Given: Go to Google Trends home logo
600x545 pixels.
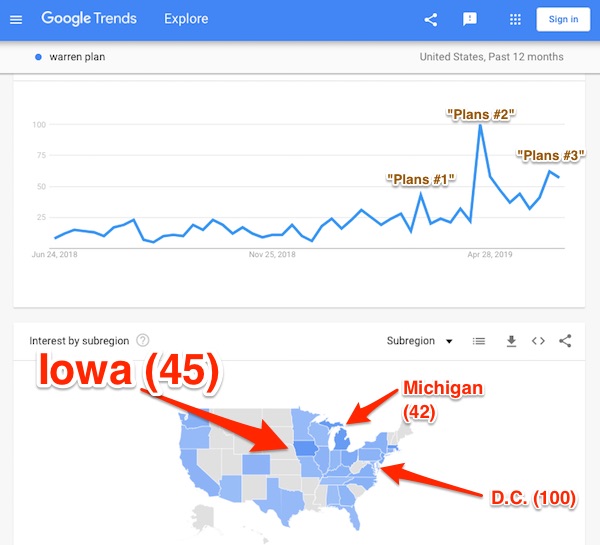Looking at the screenshot, I should coord(89,18).
